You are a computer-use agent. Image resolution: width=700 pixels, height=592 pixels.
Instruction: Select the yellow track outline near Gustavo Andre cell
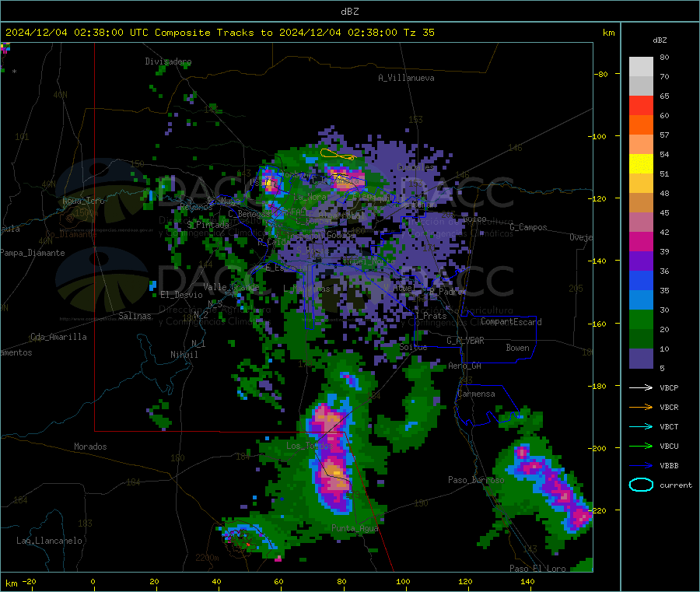(x=338, y=155)
